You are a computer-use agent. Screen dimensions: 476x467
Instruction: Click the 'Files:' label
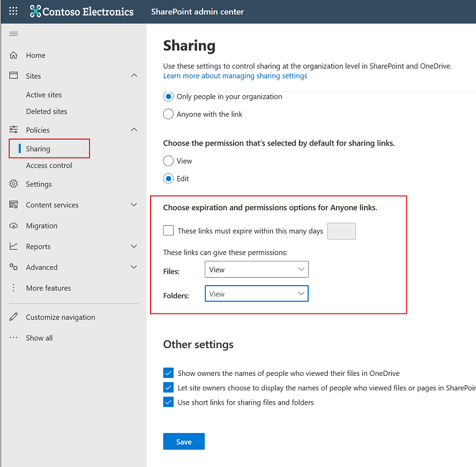(x=171, y=271)
